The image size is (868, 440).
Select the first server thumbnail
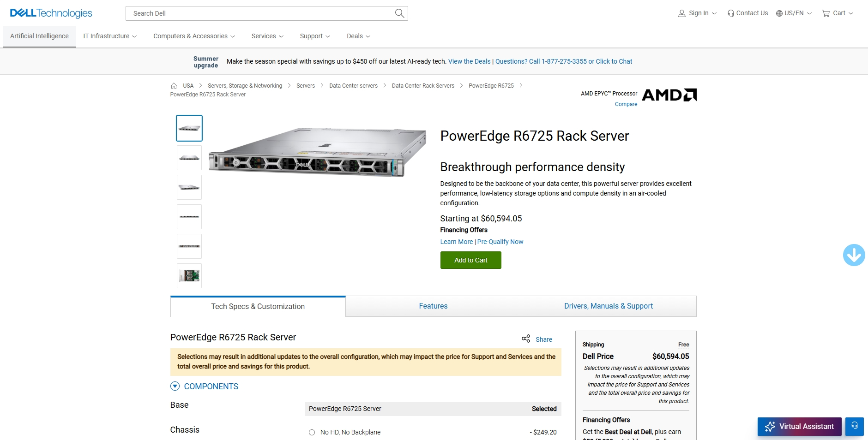(189, 128)
